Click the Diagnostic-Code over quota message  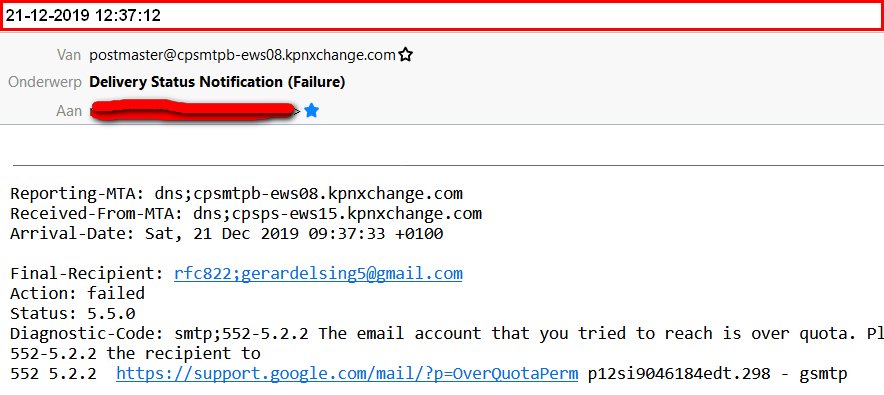coord(447,333)
